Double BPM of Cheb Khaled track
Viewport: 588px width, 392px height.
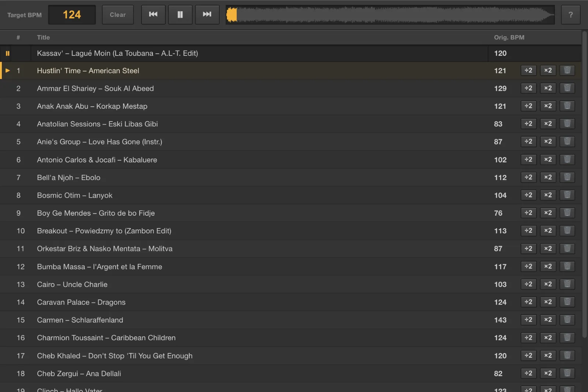548,356
